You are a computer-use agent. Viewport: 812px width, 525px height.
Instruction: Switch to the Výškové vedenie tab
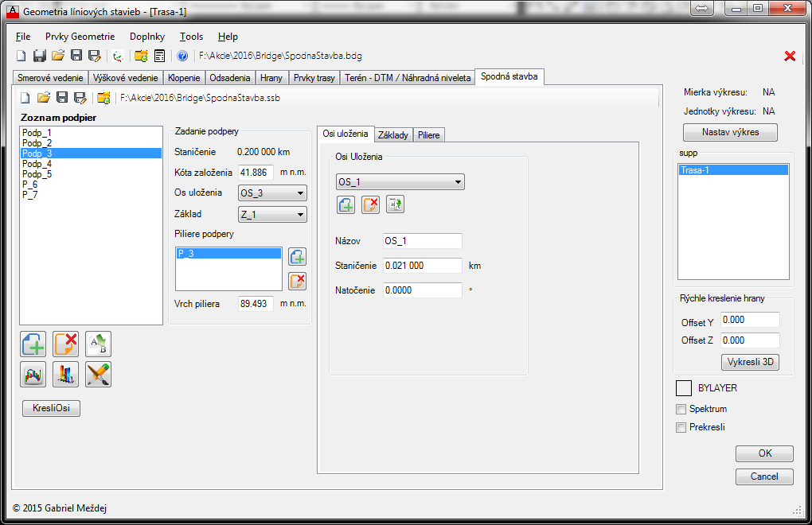(x=127, y=78)
